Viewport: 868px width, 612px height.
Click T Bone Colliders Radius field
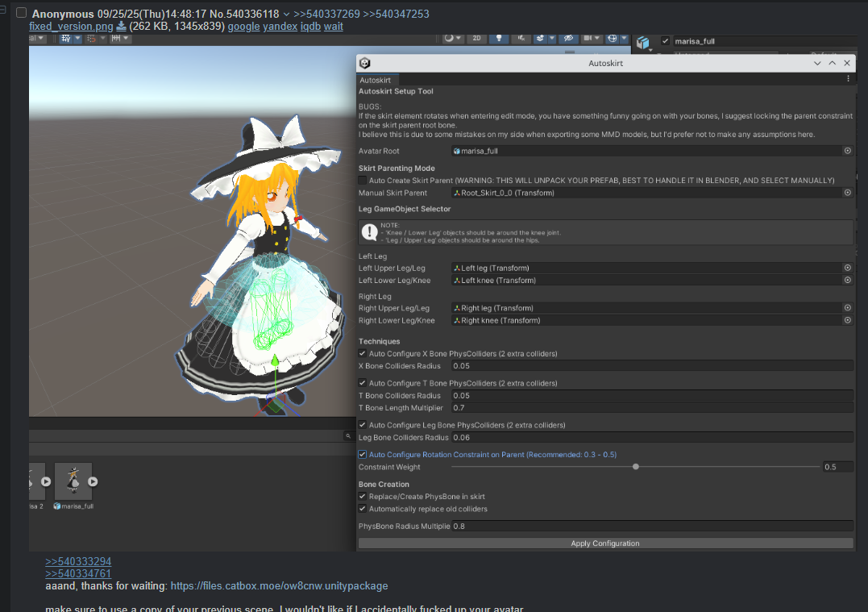click(x=652, y=395)
